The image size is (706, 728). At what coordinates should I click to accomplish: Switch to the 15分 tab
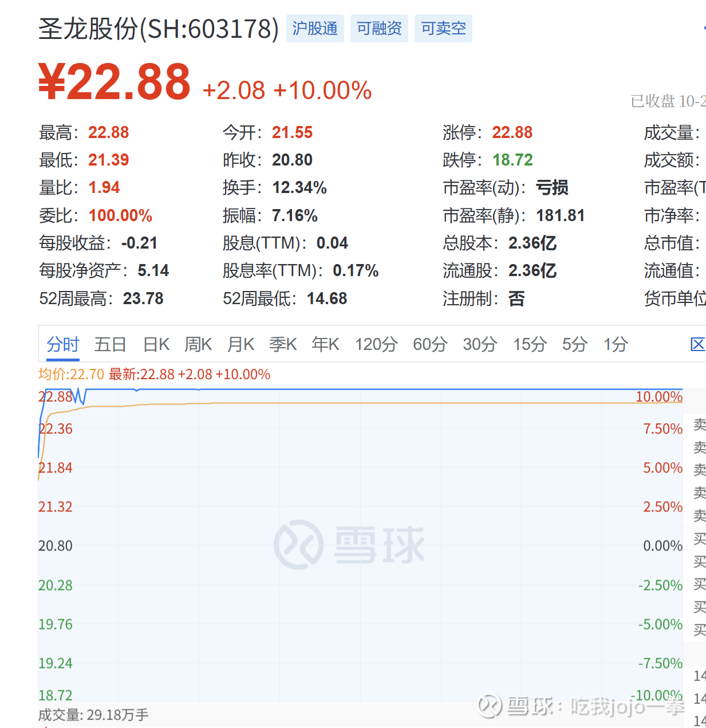click(x=530, y=344)
